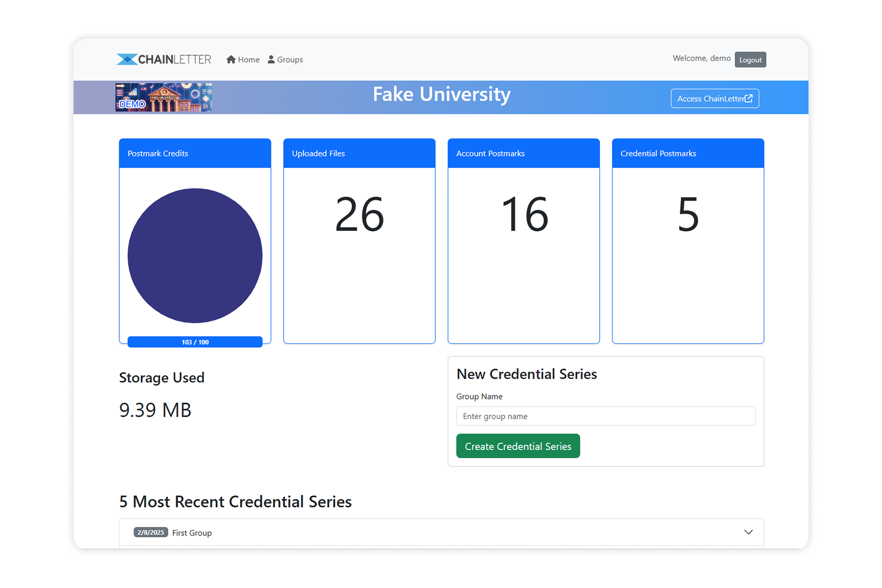The height and width of the screenshot is (588, 882).
Task: Click external-link icon in Access ChainLetter
Action: (x=749, y=98)
